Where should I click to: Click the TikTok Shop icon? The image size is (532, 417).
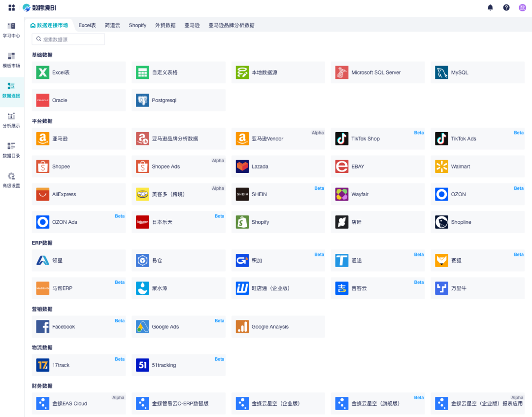click(x=342, y=139)
